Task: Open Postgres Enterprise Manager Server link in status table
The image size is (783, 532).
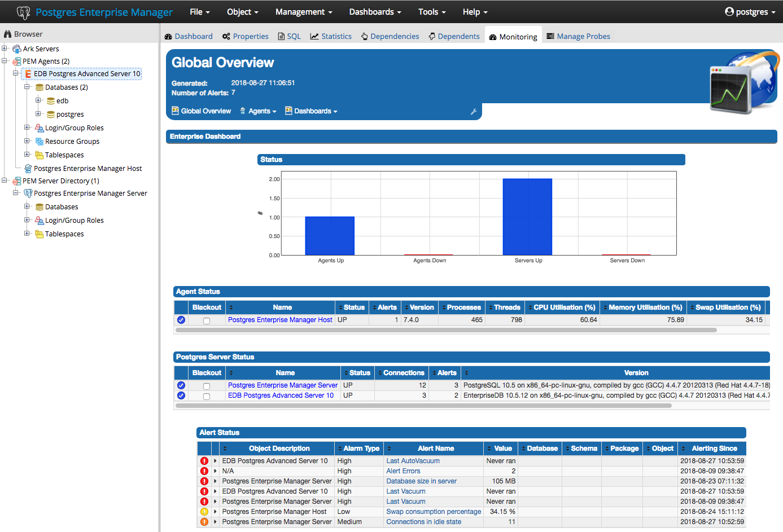Action: pos(283,385)
